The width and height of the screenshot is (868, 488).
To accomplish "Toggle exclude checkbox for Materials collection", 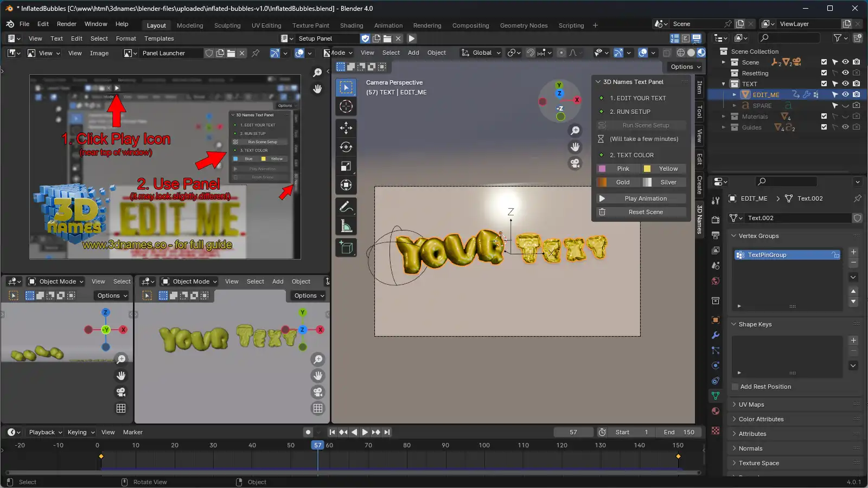I will [x=824, y=117].
